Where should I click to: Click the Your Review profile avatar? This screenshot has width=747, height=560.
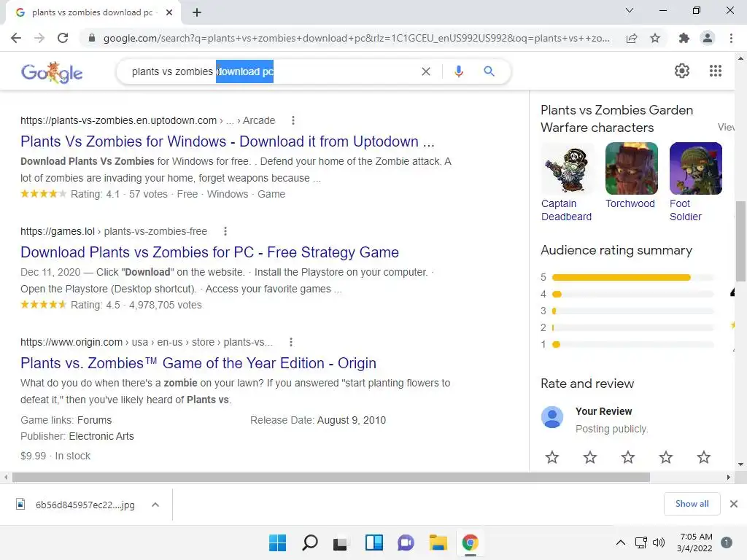coord(552,417)
